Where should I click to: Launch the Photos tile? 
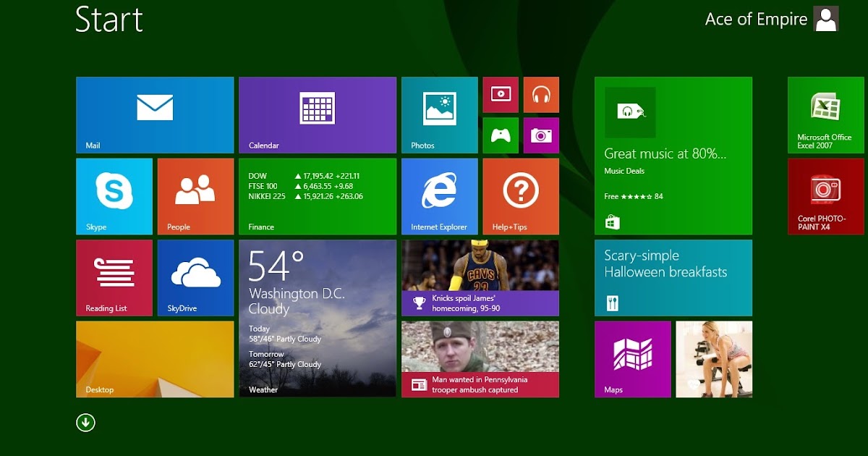440,115
